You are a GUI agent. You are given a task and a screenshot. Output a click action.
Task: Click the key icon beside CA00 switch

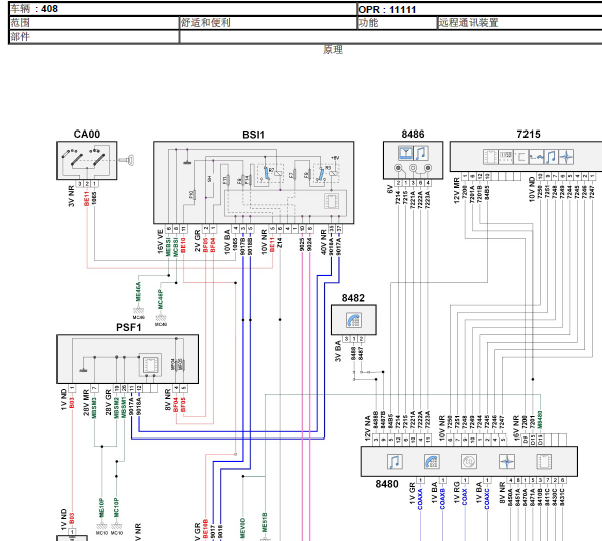tap(126, 160)
